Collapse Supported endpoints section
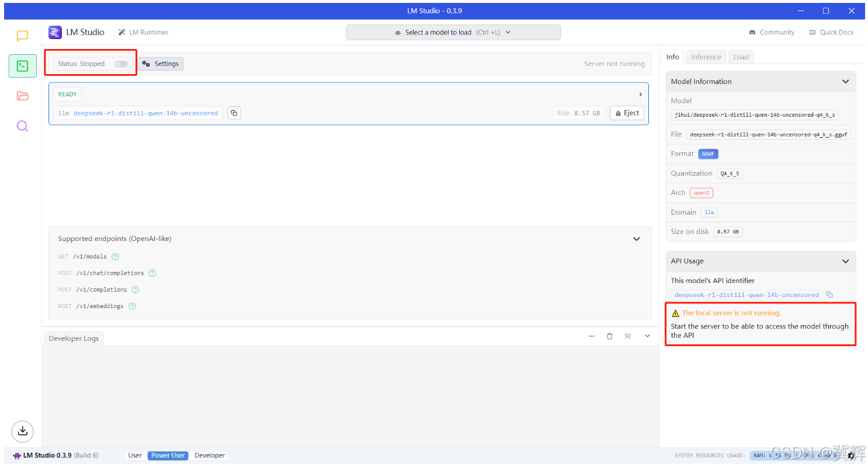The width and height of the screenshot is (868, 468). pyautogui.click(x=637, y=239)
